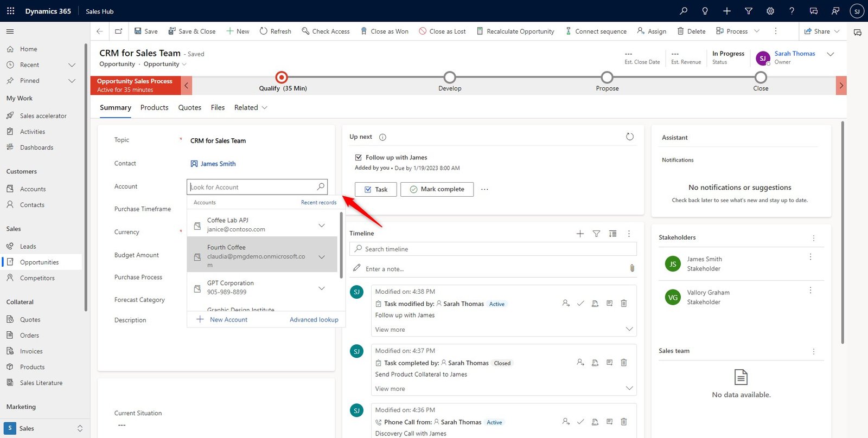Viewport: 868px width, 438px height.
Task: Expand the GPT Corporation account details
Action: pos(322,288)
